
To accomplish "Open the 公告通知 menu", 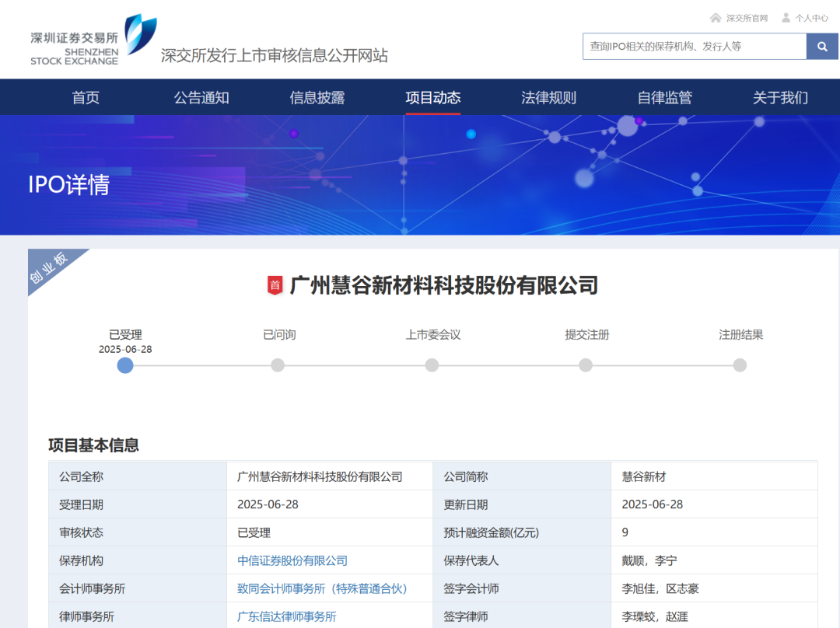I will [201, 97].
